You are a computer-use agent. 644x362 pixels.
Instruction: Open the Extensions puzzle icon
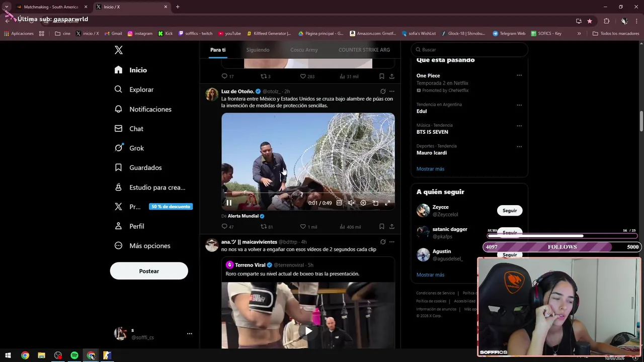coord(606,21)
